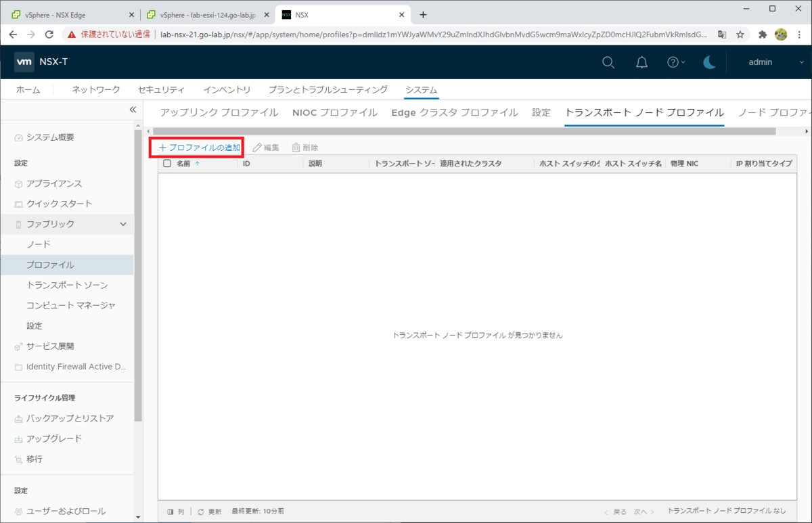Viewport: 812px width, 523px height.
Task: Toggle dark mode moon icon
Action: coord(709,62)
